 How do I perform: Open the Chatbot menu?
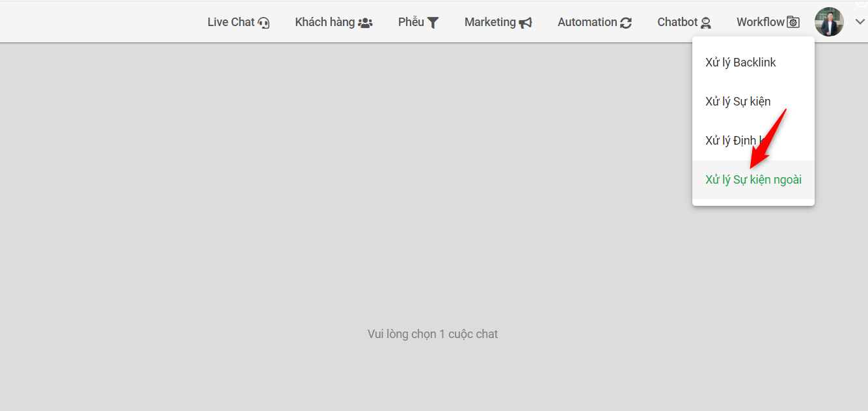tap(685, 22)
